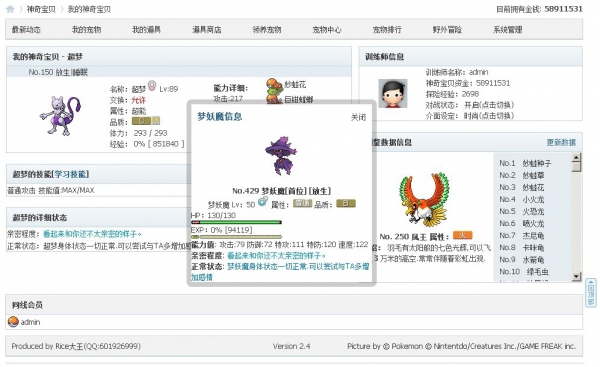Screen dimensions: 600x367
Task: Click the Mewtwo sprite image
Action: pyautogui.click(x=60, y=116)
